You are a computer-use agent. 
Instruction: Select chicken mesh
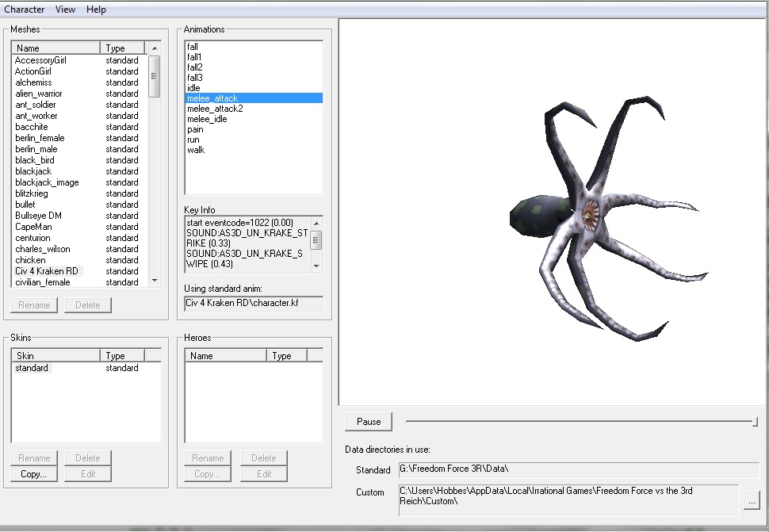click(x=79, y=260)
